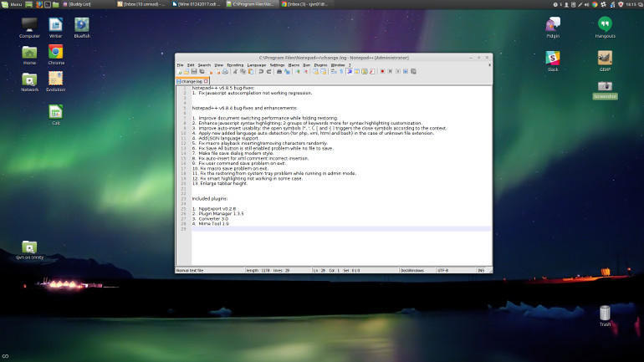Click the Redo toolbar icon
Screen dimensions: 644x362
[269, 71]
